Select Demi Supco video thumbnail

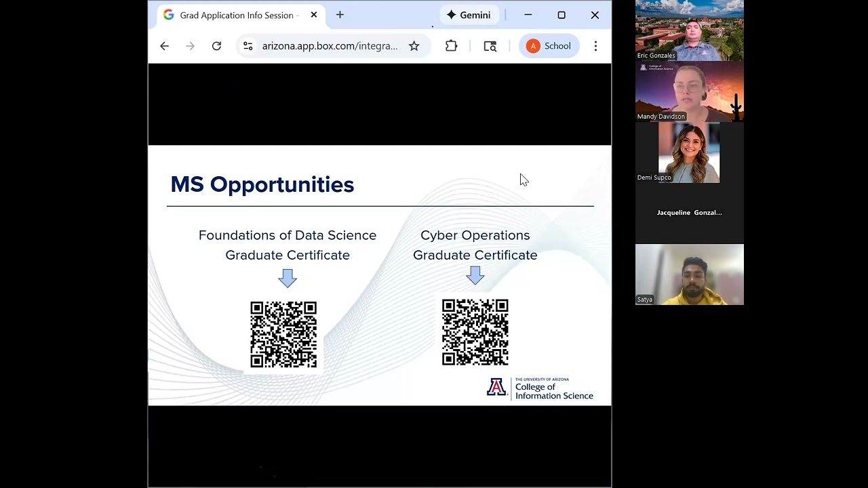point(690,152)
